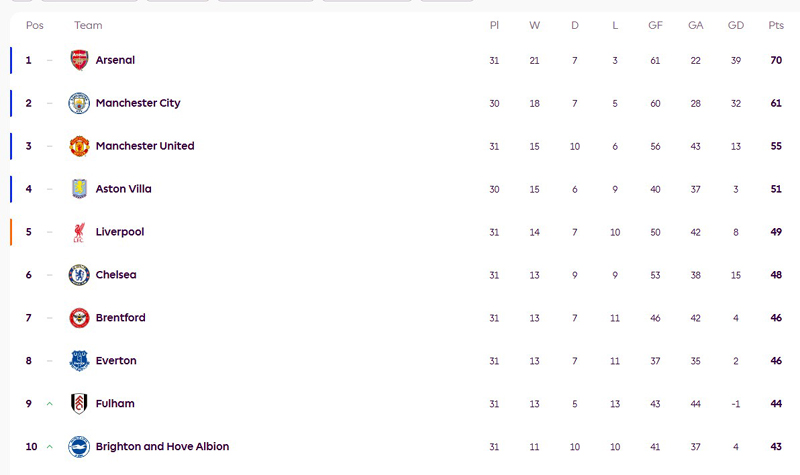Click the Team column header
800x475 pixels.
88,25
